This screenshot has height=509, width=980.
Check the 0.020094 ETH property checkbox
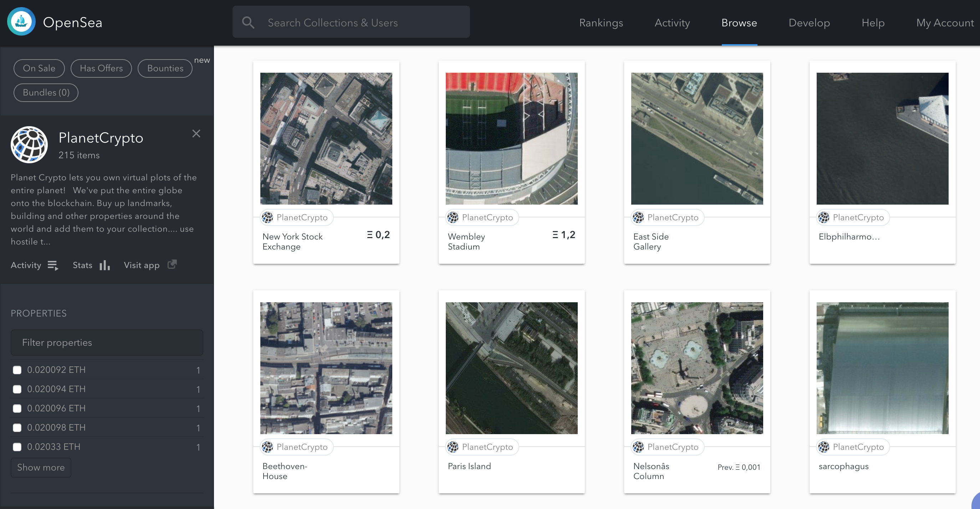point(17,389)
